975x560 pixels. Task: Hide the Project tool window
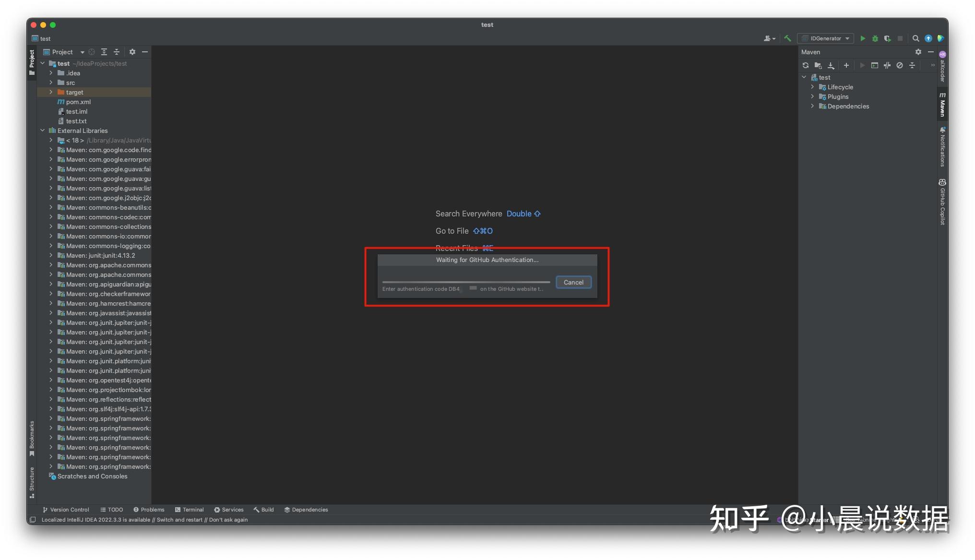[145, 52]
